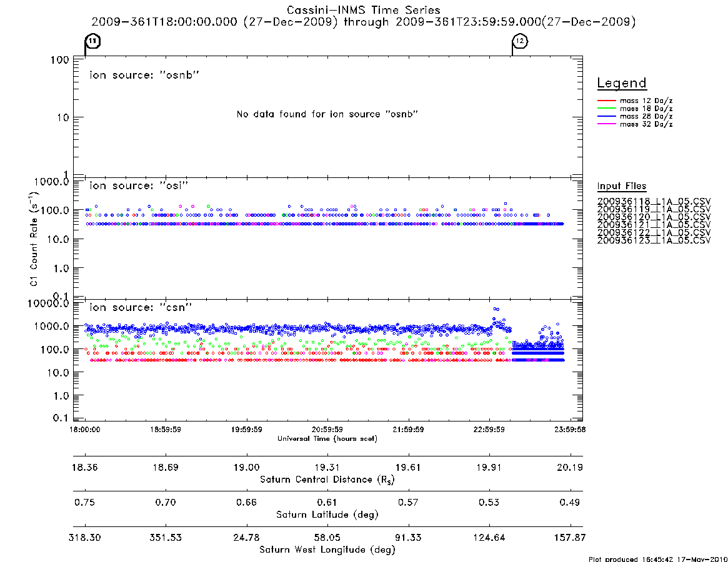728x562 pixels.
Task: Click the 10000.0 tick of the csn panel
Action: coord(48,303)
